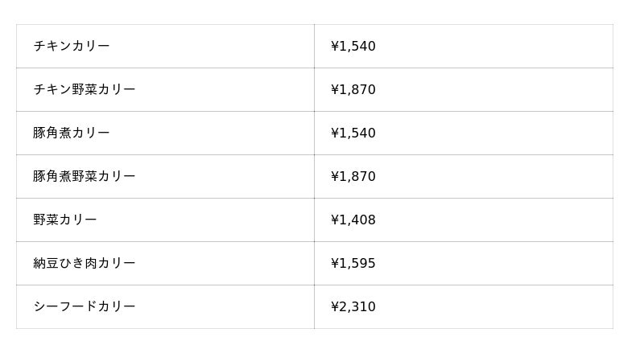This screenshot has width=644, height=353.
Task: Click the ¥1,408 price
Action: (353, 220)
